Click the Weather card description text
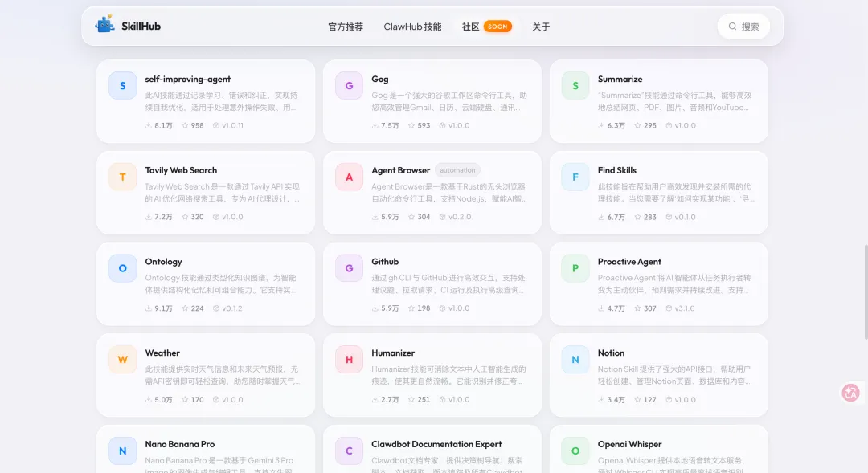868x473 pixels. [x=223, y=375]
